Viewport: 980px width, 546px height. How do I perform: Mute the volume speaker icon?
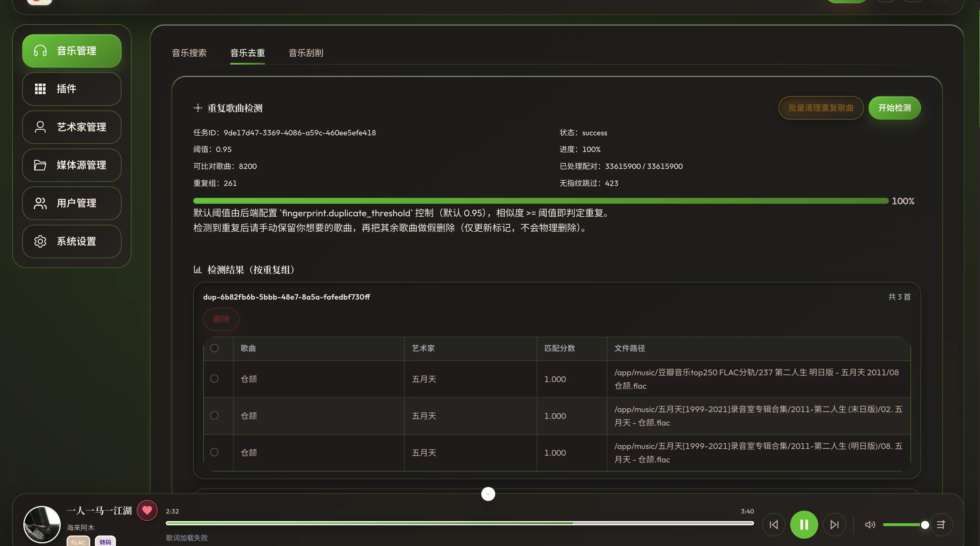(870, 525)
